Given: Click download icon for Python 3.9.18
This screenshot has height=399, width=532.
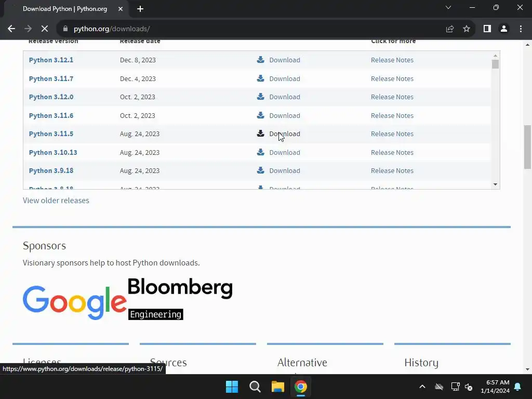Looking at the screenshot, I should [261, 170].
